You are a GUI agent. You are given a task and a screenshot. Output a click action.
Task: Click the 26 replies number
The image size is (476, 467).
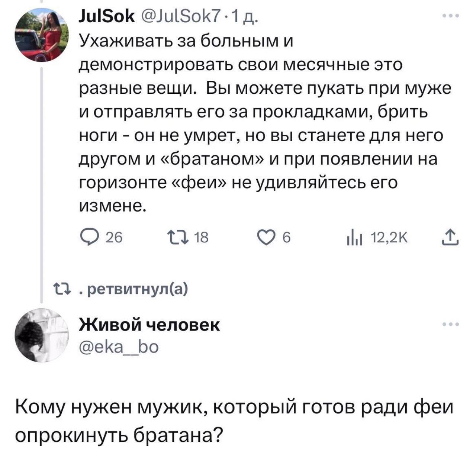point(114,237)
